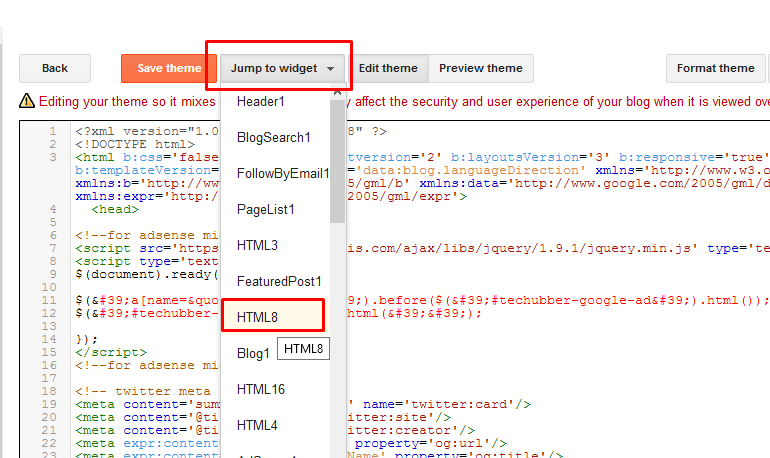The image size is (770, 458).
Task: Save the theme changes
Action: coord(168,68)
